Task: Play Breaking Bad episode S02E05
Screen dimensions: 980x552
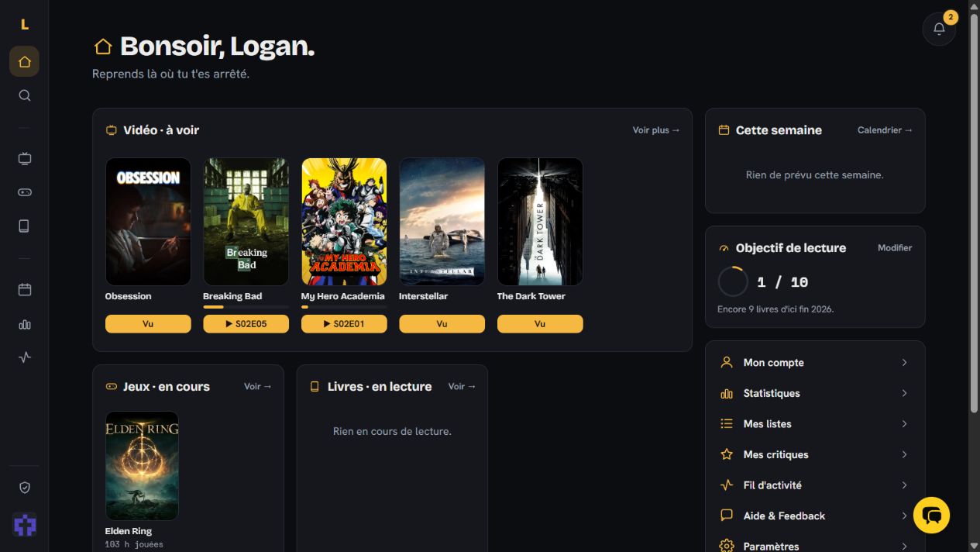Action: click(x=246, y=324)
